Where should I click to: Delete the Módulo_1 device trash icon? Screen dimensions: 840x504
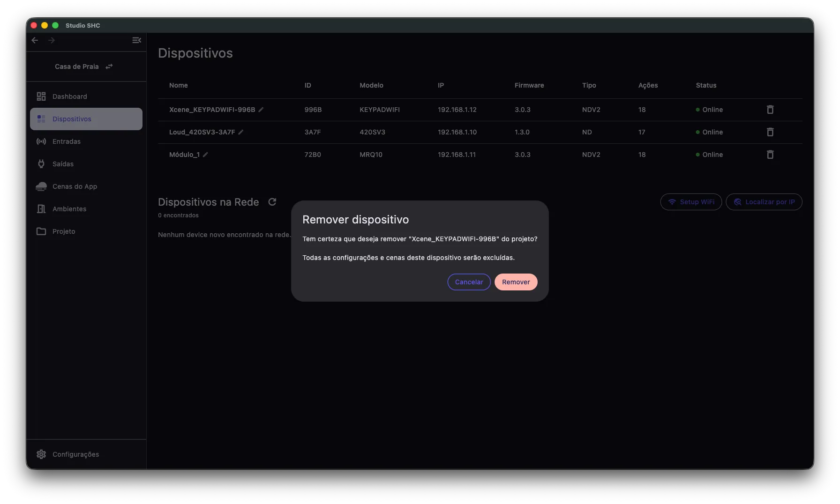770,155
